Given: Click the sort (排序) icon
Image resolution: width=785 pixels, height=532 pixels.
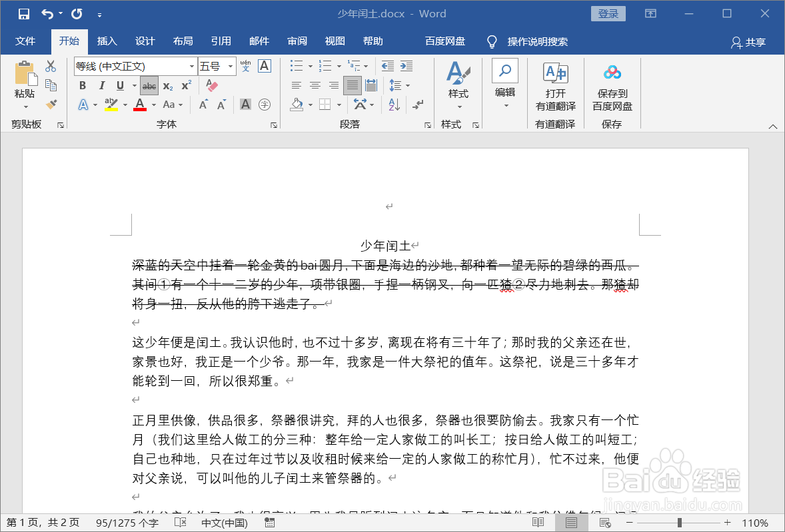Looking at the screenshot, I should click(393, 105).
